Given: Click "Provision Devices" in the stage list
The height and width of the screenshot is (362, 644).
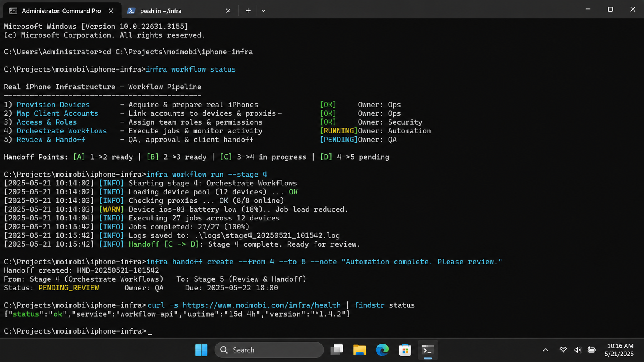Looking at the screenshot, I should (x=53, y=105).
